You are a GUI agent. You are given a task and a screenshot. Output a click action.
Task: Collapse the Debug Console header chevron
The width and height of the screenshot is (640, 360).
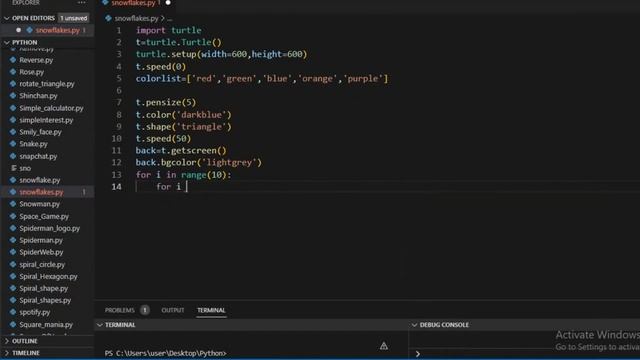tap(414, 325)
